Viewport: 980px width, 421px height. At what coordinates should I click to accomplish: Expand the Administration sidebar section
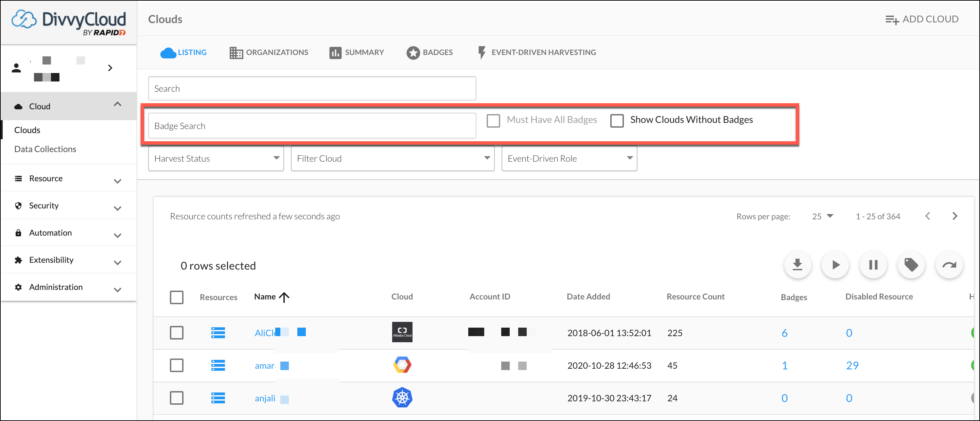pos(118,290)
